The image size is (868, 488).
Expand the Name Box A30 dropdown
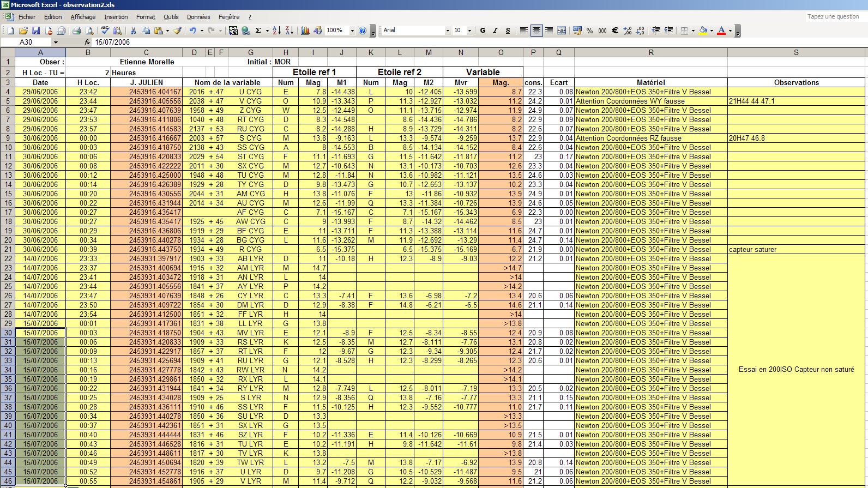pos(55,42)
